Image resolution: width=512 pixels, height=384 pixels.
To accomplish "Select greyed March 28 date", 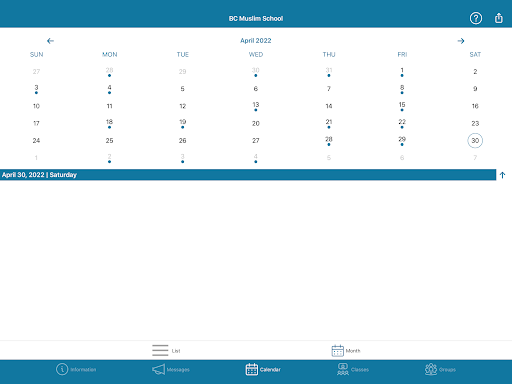I will pos(109,71).
